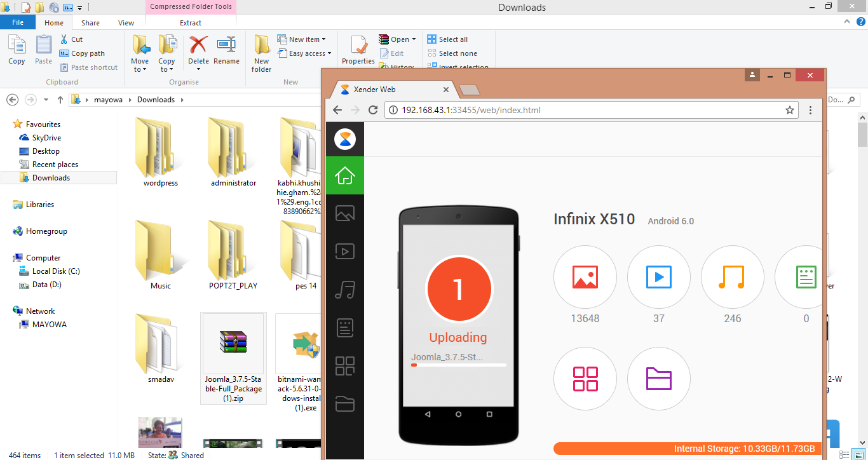
Task: Click the Chrome profile icon in title bar
Action: click(x=752, y=75)
